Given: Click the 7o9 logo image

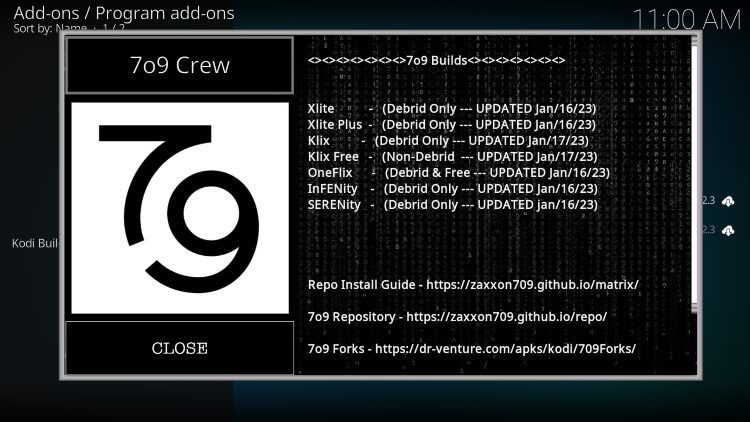Looking at the screenshot, I should click(180, 208).
